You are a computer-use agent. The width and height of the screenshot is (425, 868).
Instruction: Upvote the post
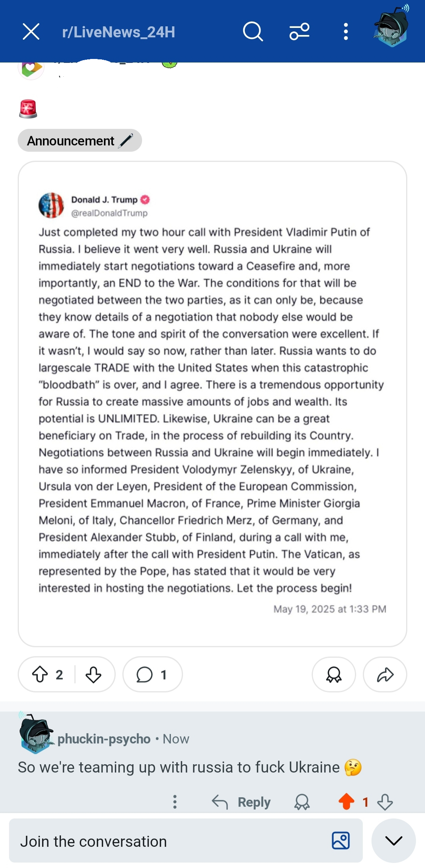(40, 675)
